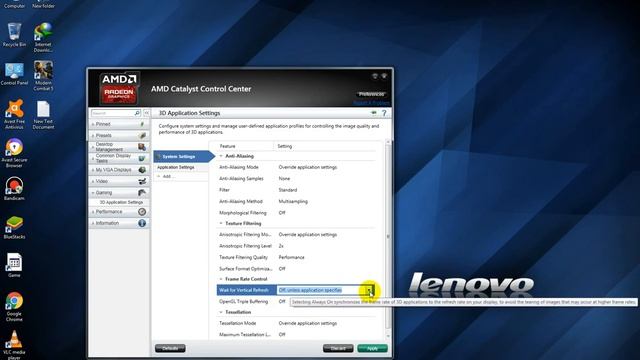Select the Anti-Aliasing Mode setting value
This screenshot has height=360, width=640.
pos(308,167)
